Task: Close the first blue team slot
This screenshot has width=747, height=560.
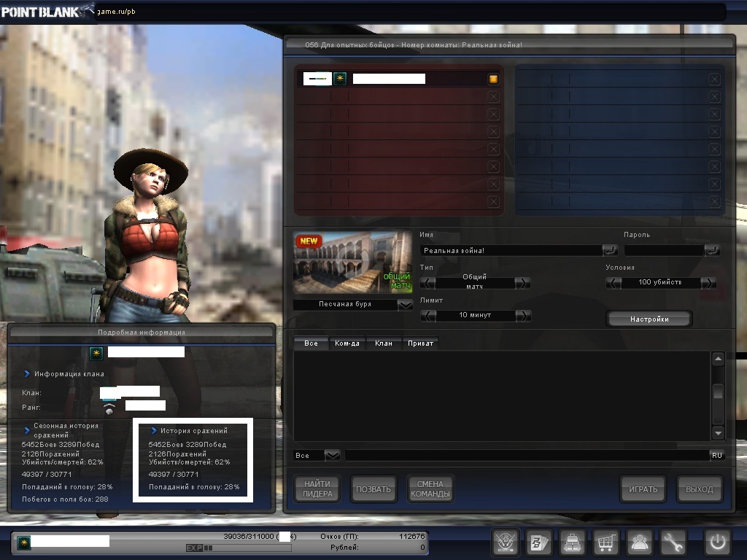Action: pos(714,79)
